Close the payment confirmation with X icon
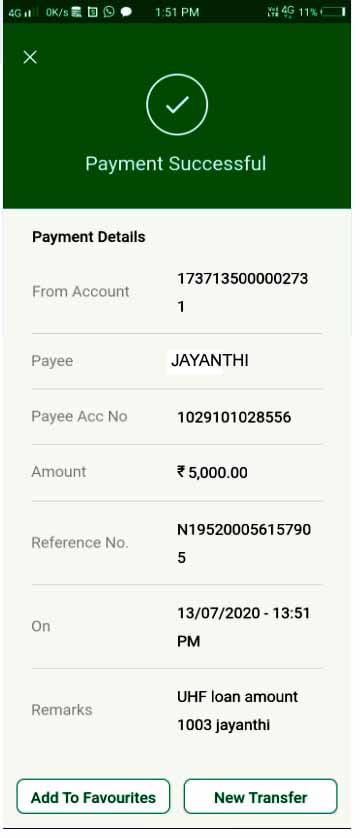This screenshot has height=838, width=360. (x=30, y=57)
